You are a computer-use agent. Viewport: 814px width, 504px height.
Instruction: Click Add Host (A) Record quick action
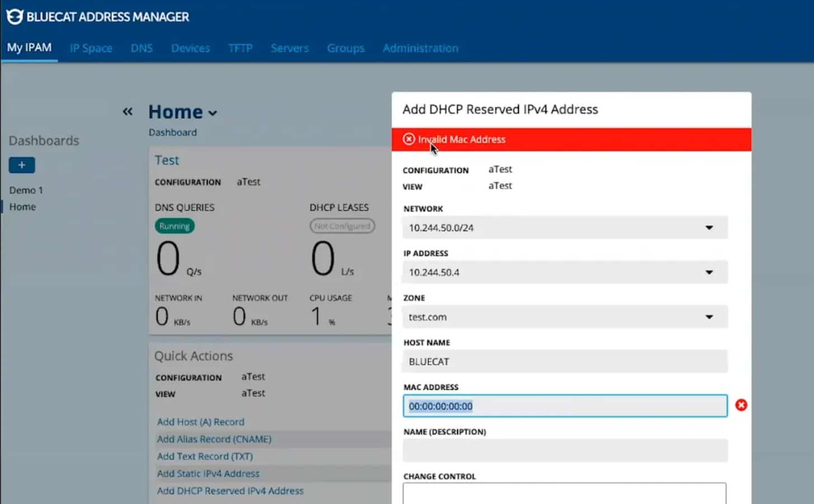click(201, 422)
